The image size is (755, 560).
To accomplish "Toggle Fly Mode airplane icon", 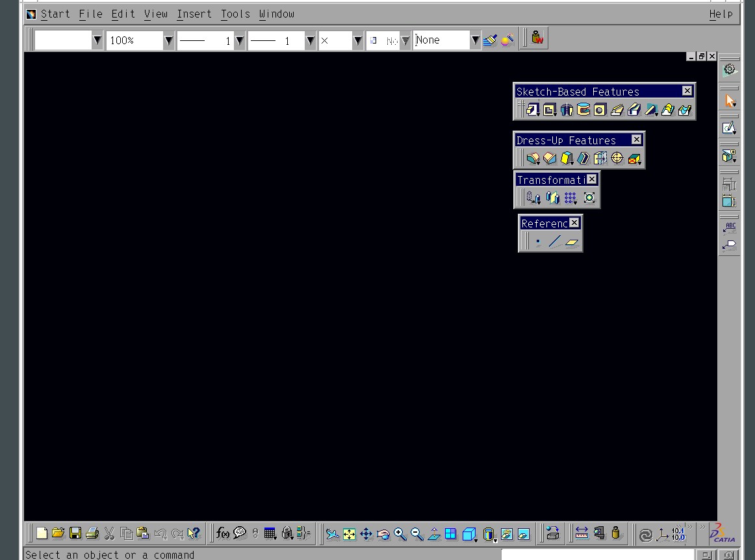I will tap(332, 533).
